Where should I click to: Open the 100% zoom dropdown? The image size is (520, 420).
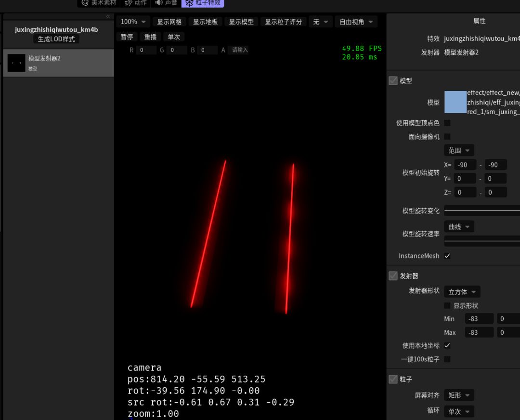(133, 22)
